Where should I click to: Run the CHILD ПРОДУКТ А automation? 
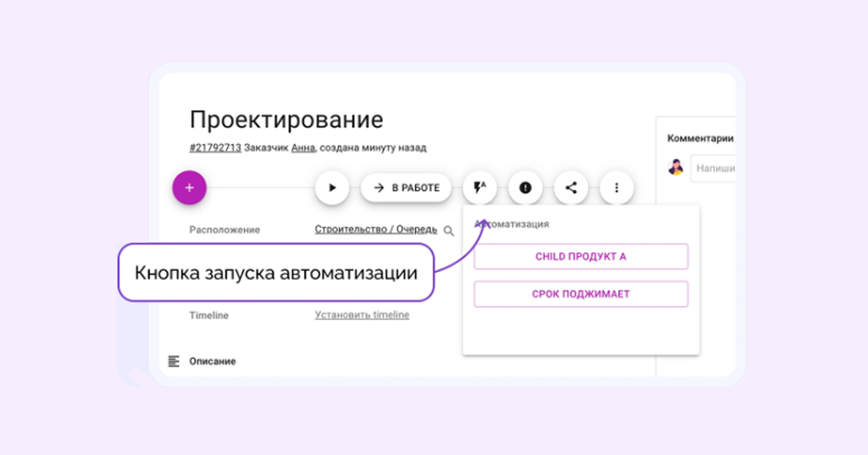(581, 257)
